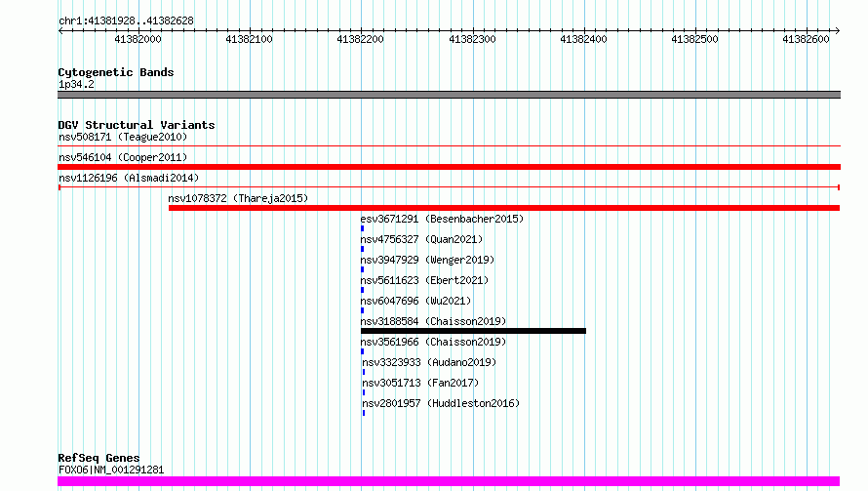Click the 41382100 ruler position label
This screenshot has width=868, height=491.
(249, 39)
